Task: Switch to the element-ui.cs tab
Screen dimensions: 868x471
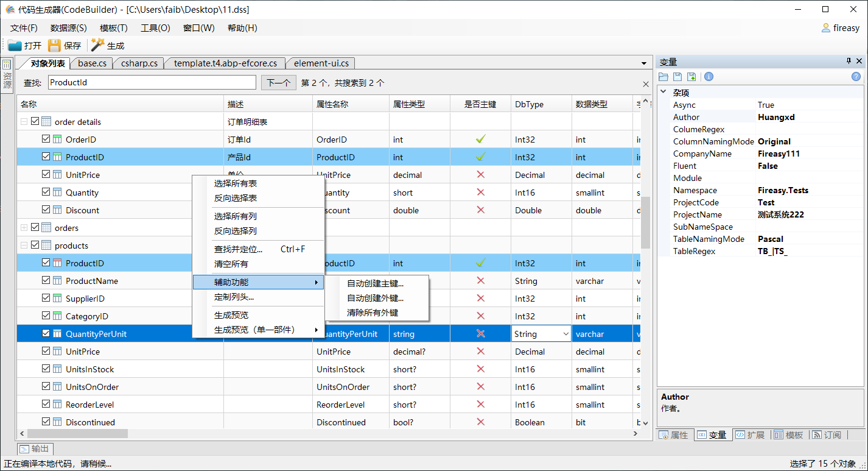Action: tap(321, 63)
